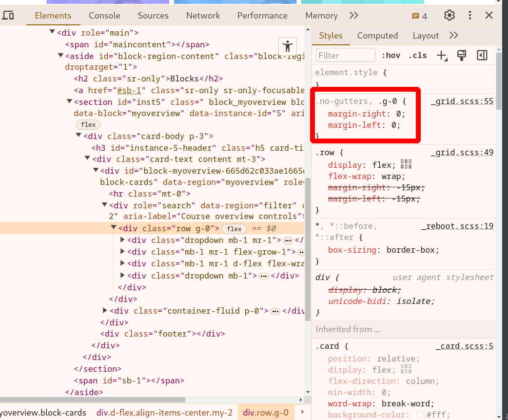Open flexbox editor for .card display
508x420 pixels.
click(406, 369)
